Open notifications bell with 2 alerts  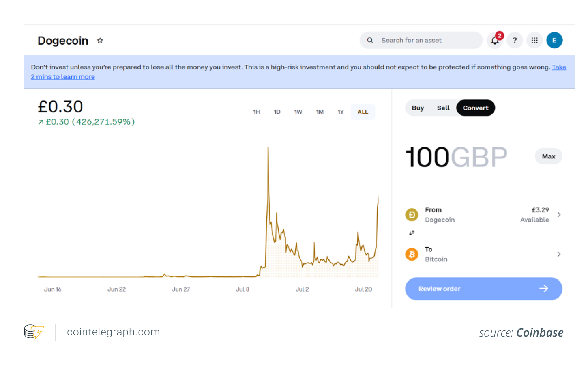coord(495,40)
